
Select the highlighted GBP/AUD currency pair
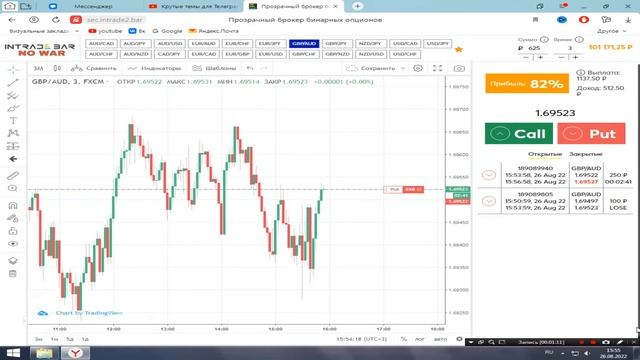point(304,43)
